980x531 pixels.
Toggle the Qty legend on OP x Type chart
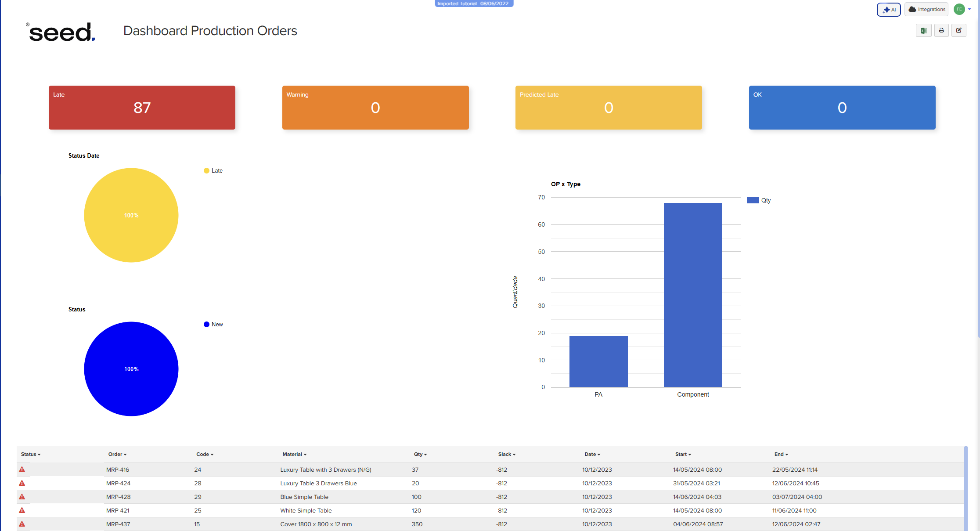tap(759, 200)
